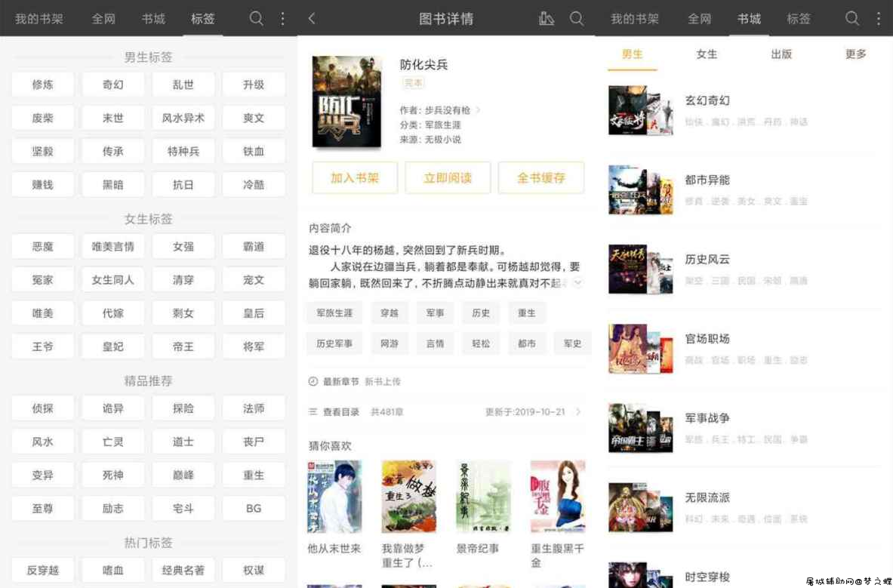Switch to 我的书架 tab in tags screen

click(38, 19)
